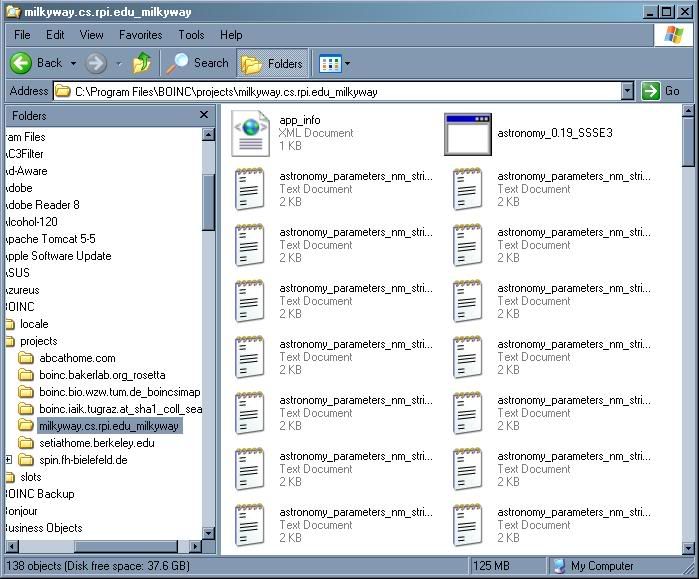Click file list scroll up arrow
699x579 pixels.
(x=688, y=111)
